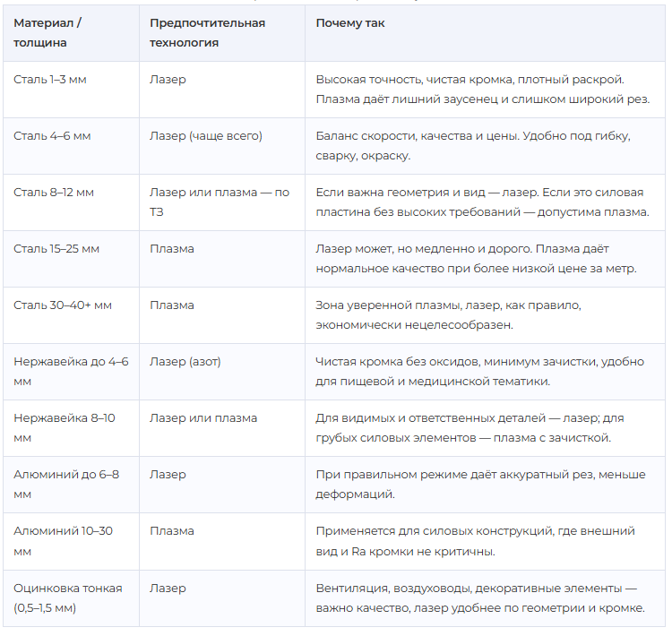Click the "Алюминий 10–30 мм" cell
This screenshot has height=636, width=672.
(x=64, y=541)
